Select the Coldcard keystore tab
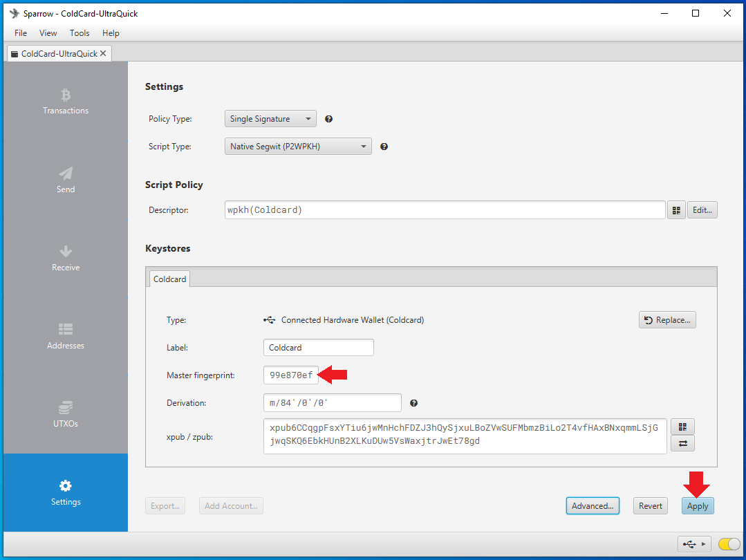This screenshot has height=560, width=746. coord(170,279)
